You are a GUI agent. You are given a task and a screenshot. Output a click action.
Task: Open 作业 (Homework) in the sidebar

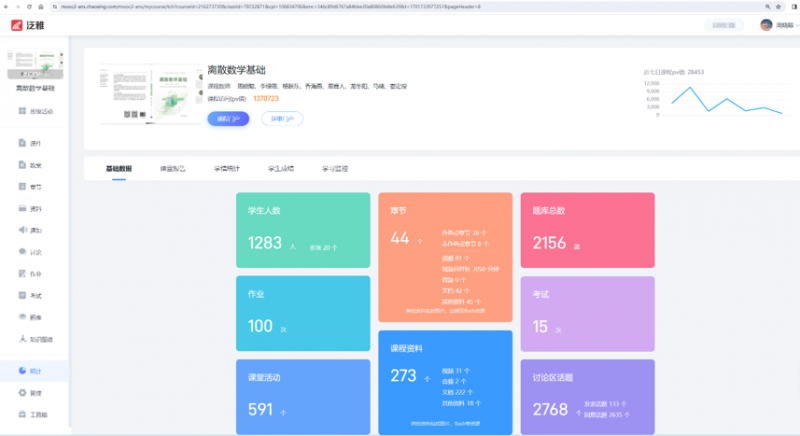(22, 273)
